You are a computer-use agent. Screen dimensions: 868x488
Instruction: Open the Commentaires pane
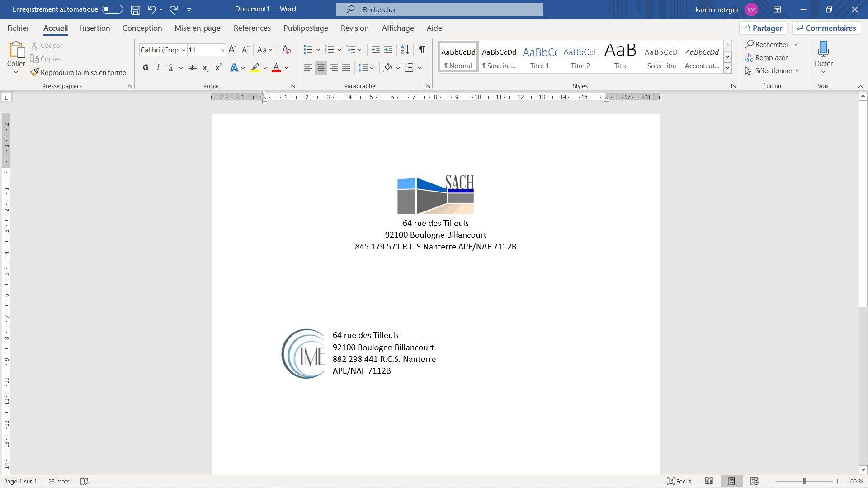(826, 28)
